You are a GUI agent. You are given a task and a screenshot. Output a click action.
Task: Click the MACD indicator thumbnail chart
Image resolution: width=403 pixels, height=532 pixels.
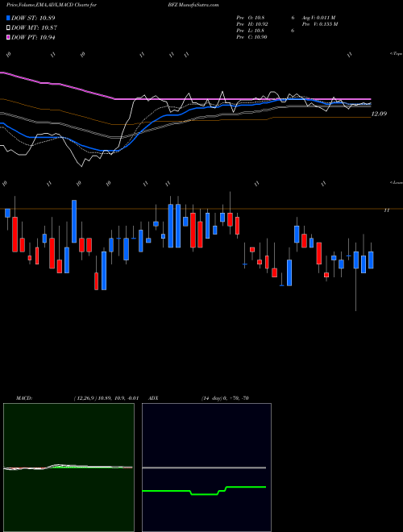pyautogui.click(x=69, y=468)
